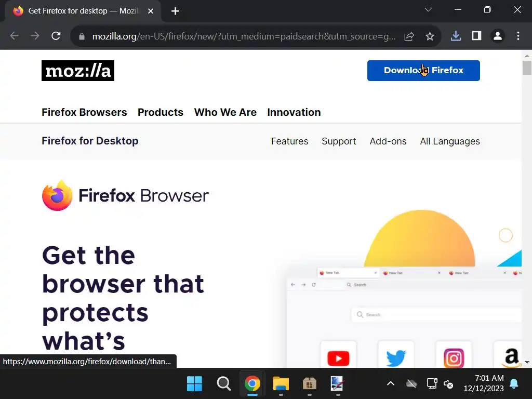Go to the Add-ons link

[388, 141]
